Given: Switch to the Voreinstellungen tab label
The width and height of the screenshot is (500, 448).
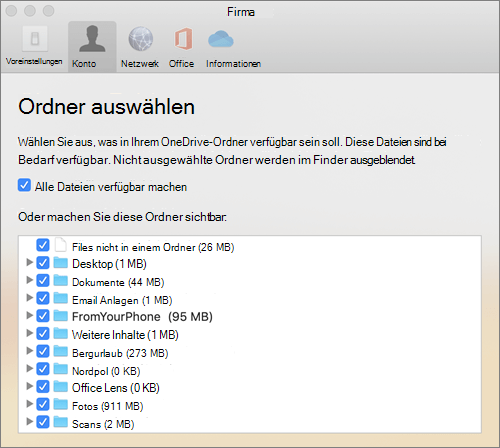Looking at the screenshot, I should point(34,61).
